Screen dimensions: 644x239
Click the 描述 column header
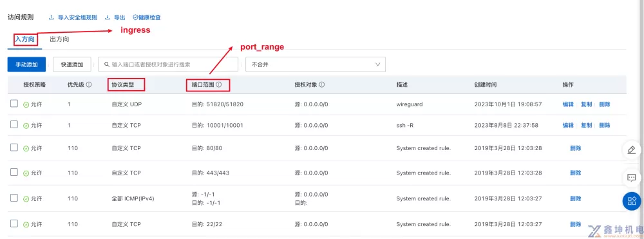pos(402,84)
